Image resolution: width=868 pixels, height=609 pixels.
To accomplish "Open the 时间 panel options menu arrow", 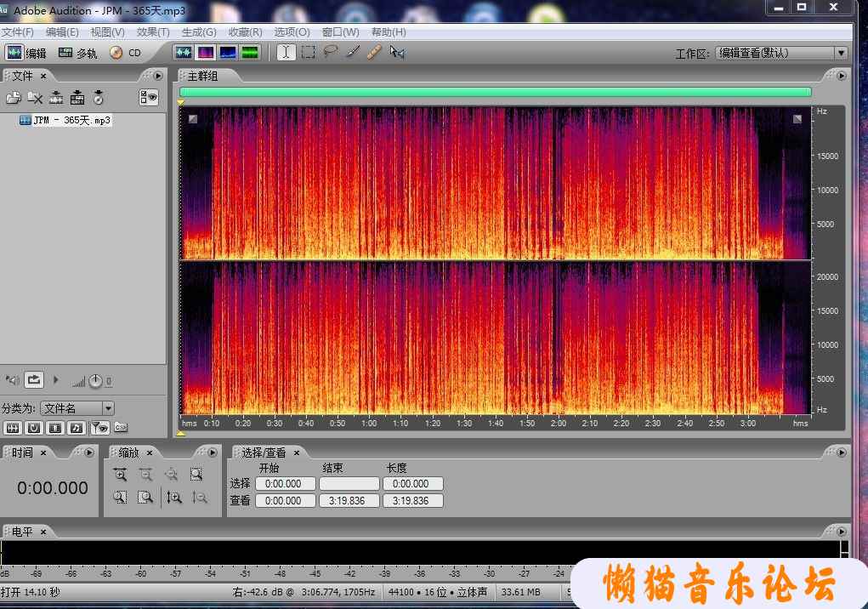I will tap(89, 452).
